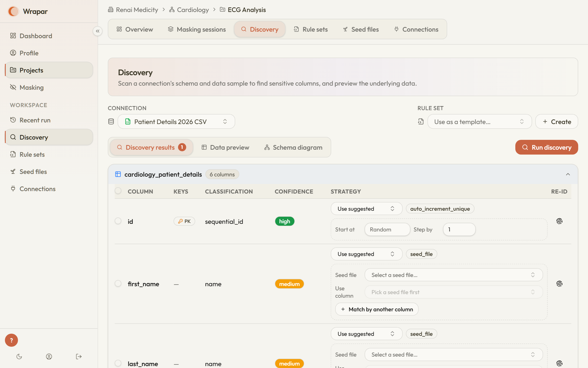The image size is (588, 368).
Task: Show the Discovery results tab
Action: (151, 147)
